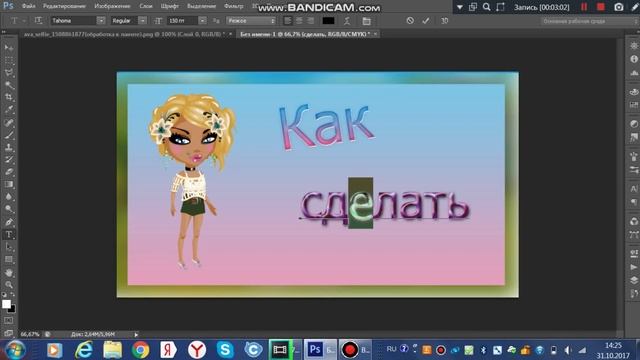Click the 3D text button
640x360 pixels.
tap(444, 20)
